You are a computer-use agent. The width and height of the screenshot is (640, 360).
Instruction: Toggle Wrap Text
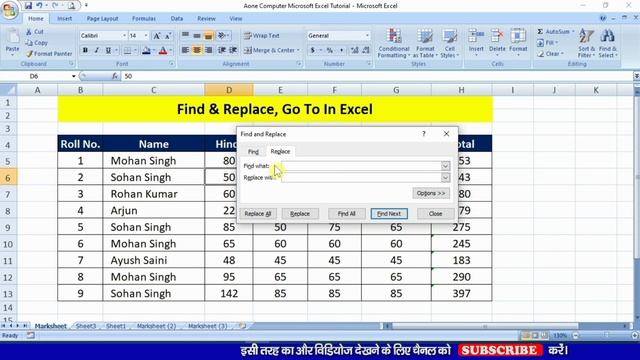pos(262,36)
